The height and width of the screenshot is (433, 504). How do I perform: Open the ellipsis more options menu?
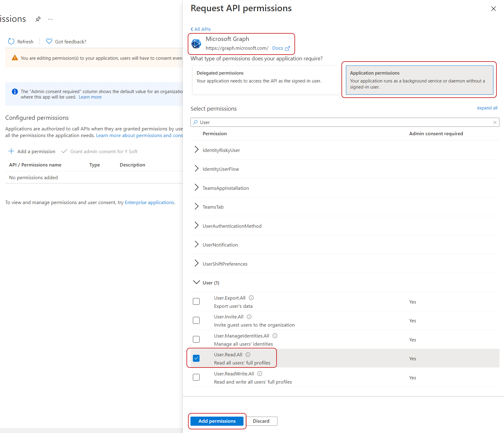50,19
